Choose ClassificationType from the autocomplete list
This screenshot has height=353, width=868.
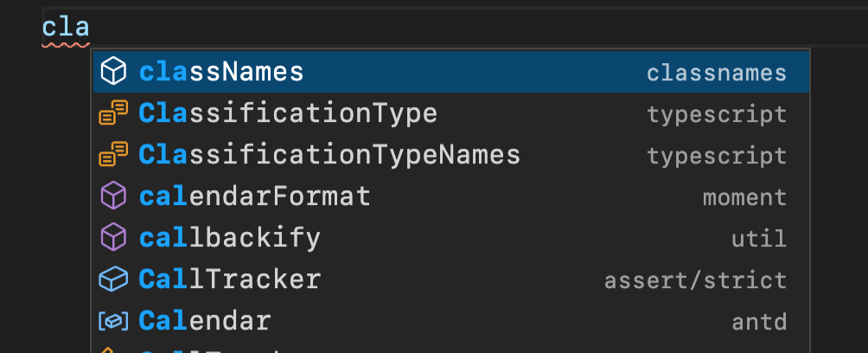click(288, 113)
